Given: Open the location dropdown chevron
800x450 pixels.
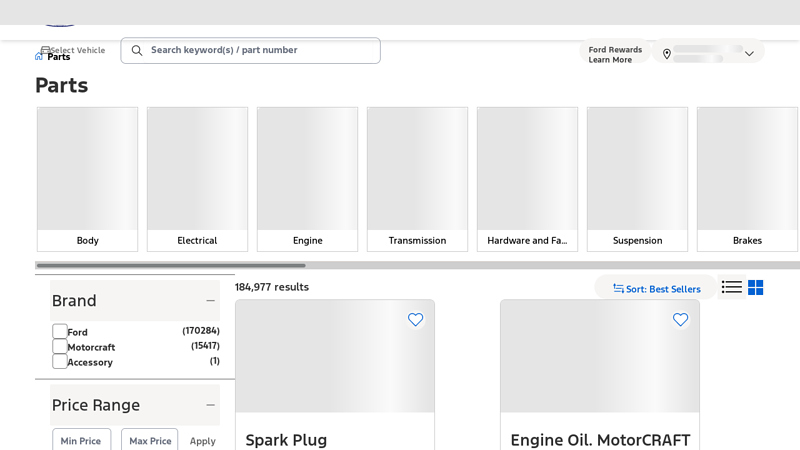Looking at the screenshot, I should pyautogui.click(x=749, y=54).
